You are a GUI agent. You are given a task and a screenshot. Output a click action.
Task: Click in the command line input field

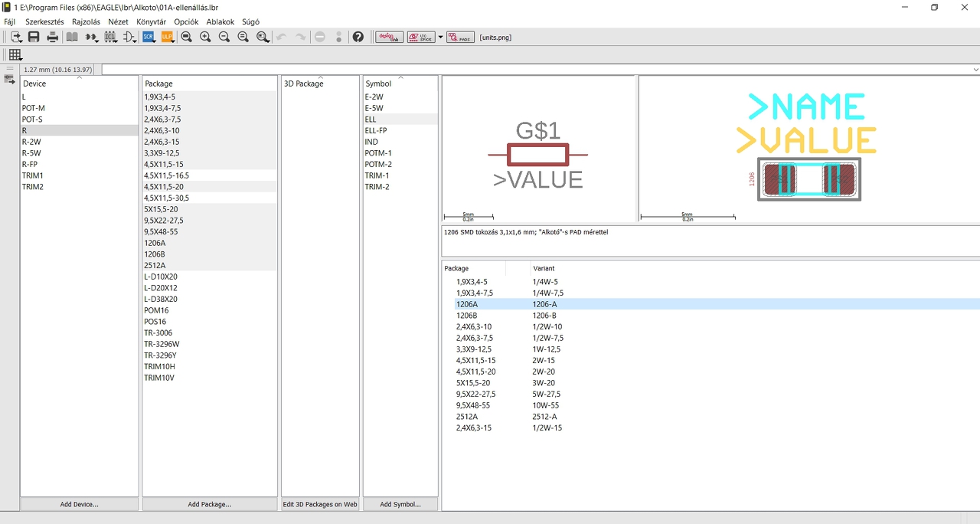[x=536, y=70]
